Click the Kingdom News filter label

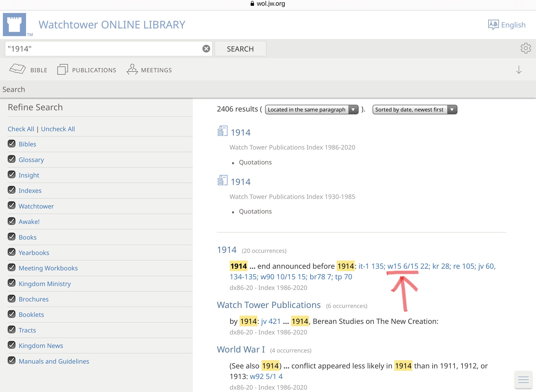pos(41,346)
